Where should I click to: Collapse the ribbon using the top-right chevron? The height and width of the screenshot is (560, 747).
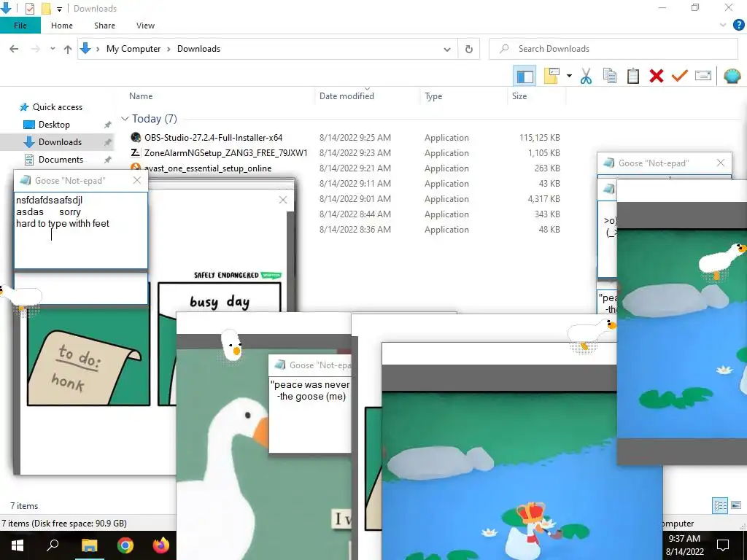tap(723, 26)
